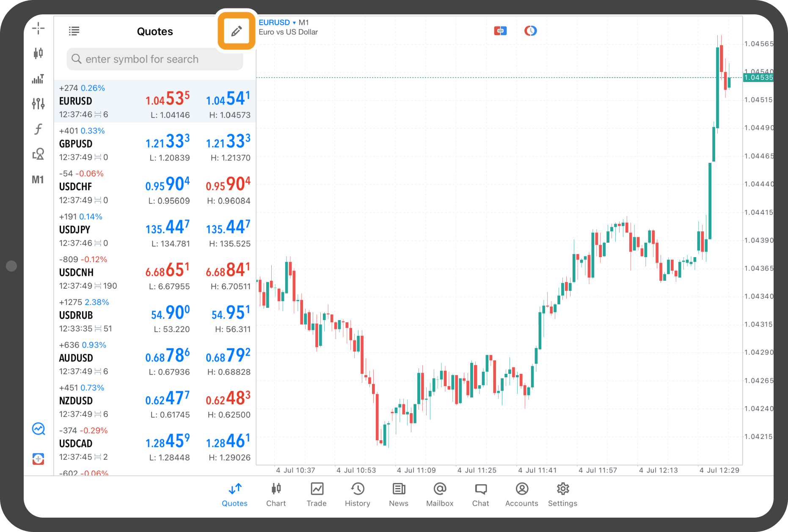Click the red-blue chat link icon above chart
Viewport: 788px width, 532px height.
pyautogui.click(x=500, y=31)
